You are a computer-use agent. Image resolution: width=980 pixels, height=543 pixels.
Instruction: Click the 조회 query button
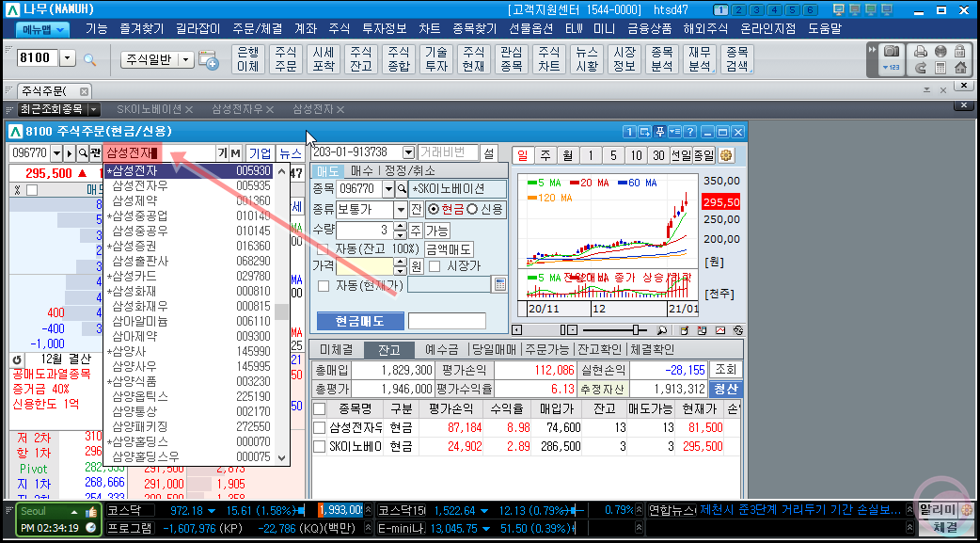coord(725,370)
